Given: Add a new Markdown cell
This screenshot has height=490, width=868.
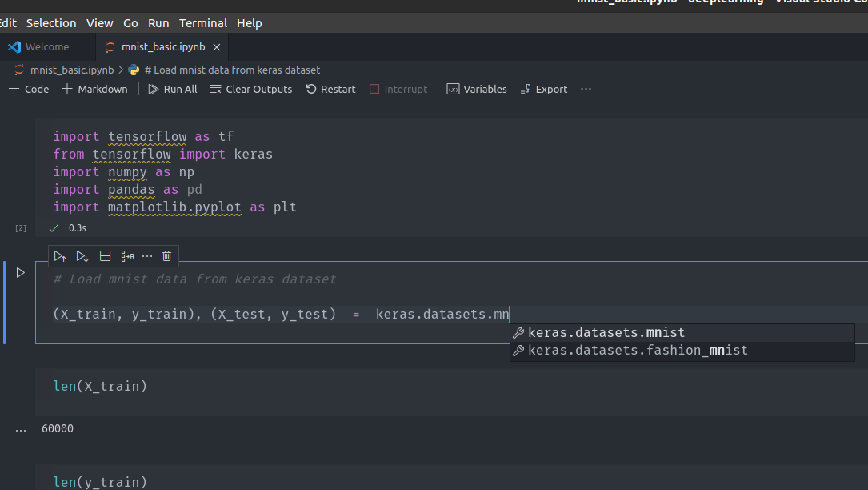Looking at the screenshot, I should [94, 89].
